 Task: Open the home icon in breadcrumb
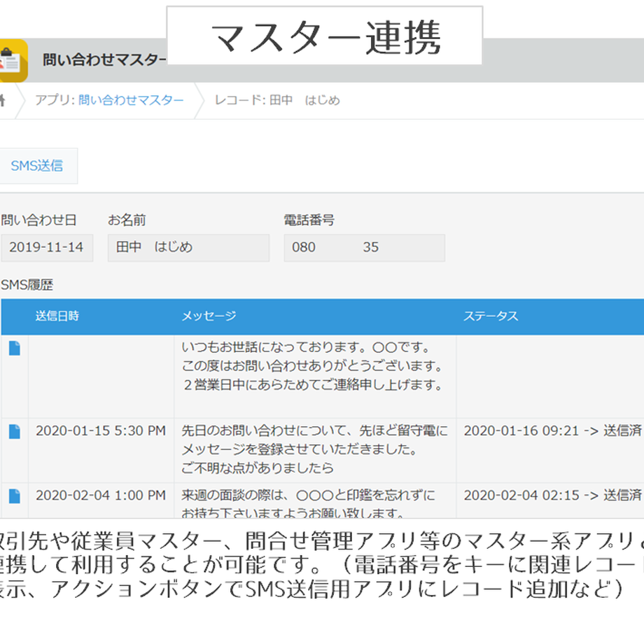pyautogui.click(x=3, y=101)
